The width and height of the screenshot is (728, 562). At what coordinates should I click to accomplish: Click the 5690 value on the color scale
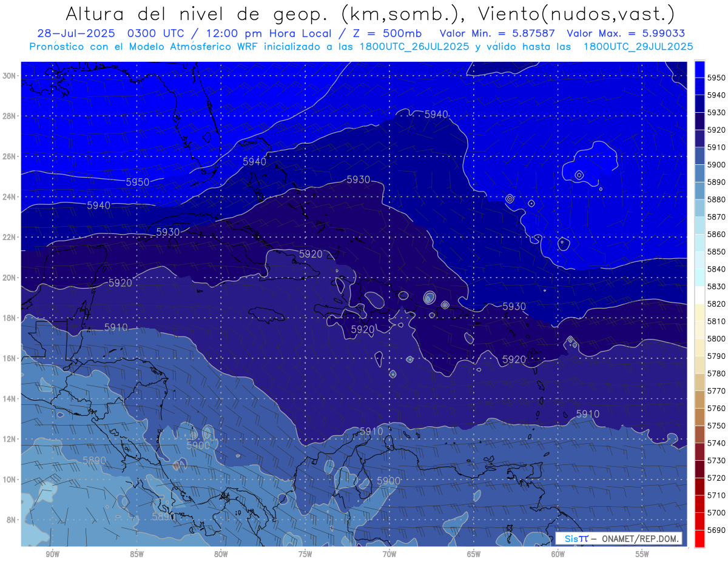point(716,530)
